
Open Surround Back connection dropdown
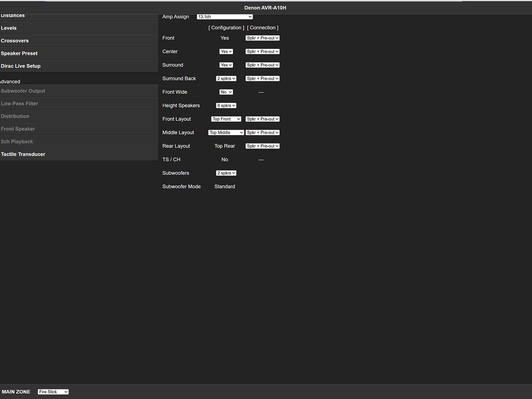[262, 78]
